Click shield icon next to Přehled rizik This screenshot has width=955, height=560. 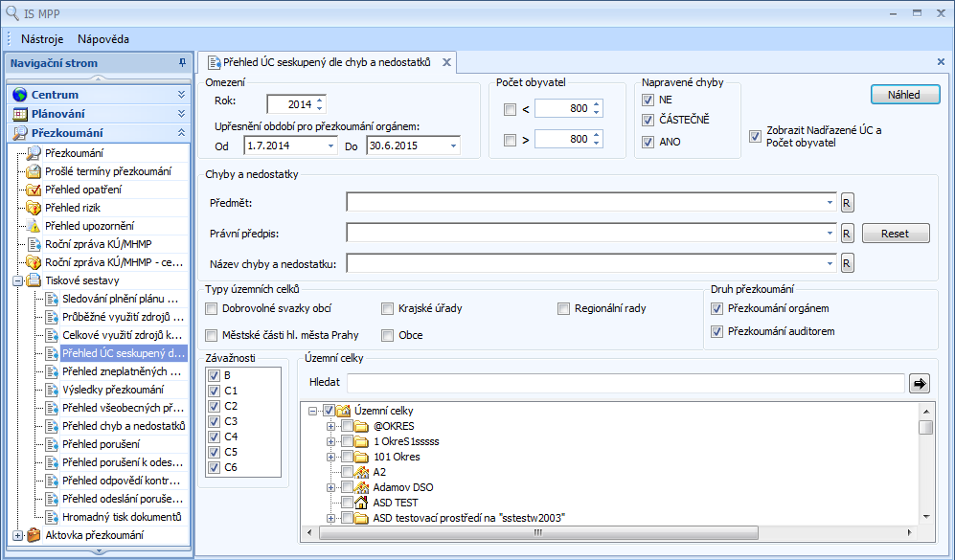tap(34, 208)
